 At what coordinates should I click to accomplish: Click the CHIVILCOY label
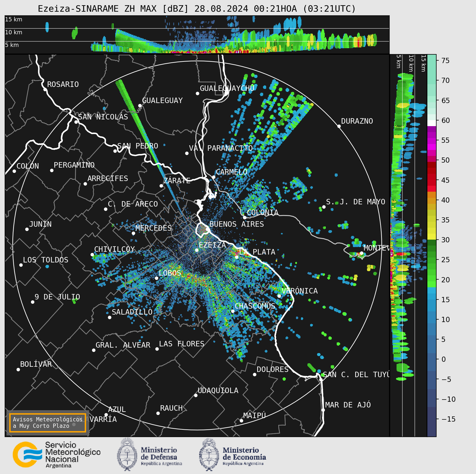tap(114, 249)
